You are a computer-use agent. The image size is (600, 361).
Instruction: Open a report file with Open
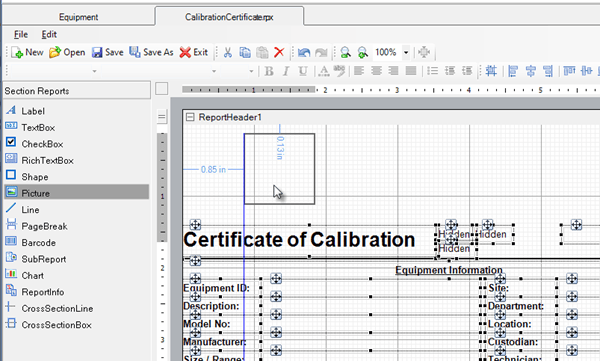click(67, 52)
